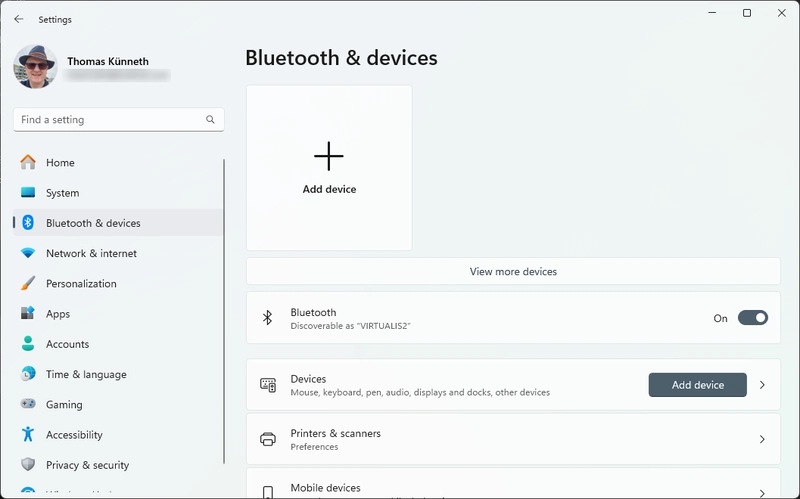Viewport: 800px width, 499px height.
Task: Open the user profile picture
Action: pos(35,67)
